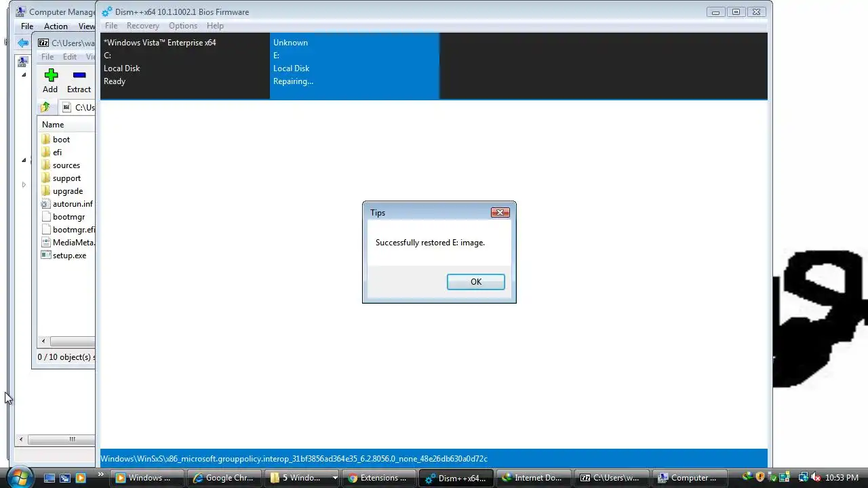
Task: Expand the collapsed tree node in Computer Management
Action: pyautogui.click(x=24, y=184)
